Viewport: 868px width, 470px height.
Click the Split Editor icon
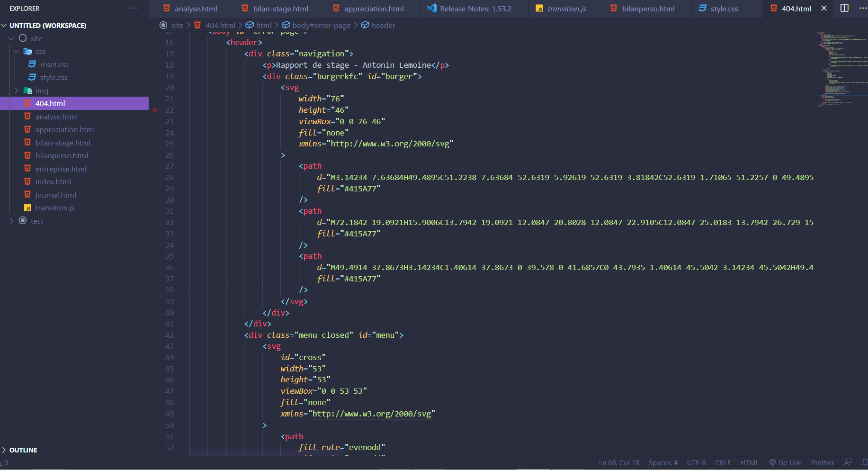[844, 8]
